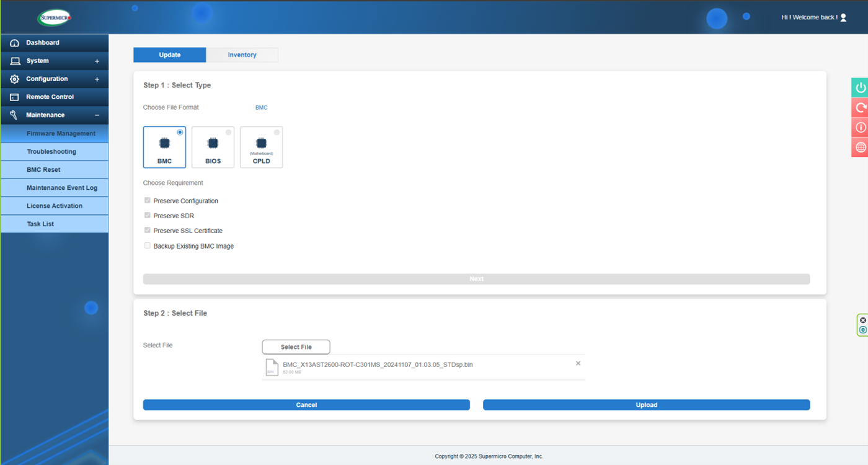The width and height of the screenshot is (868, 465).
Task: Click the BIN file icon beside filename
Action: point(272,367)
